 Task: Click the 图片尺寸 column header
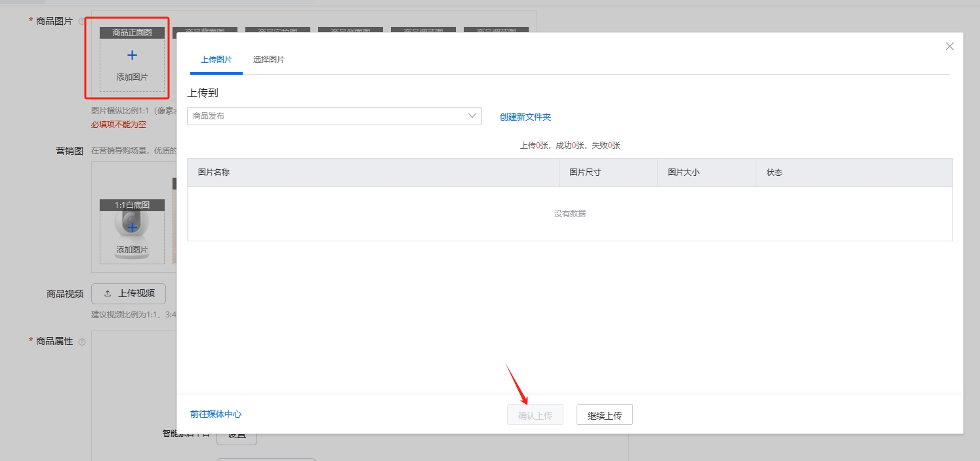(585, 172)
